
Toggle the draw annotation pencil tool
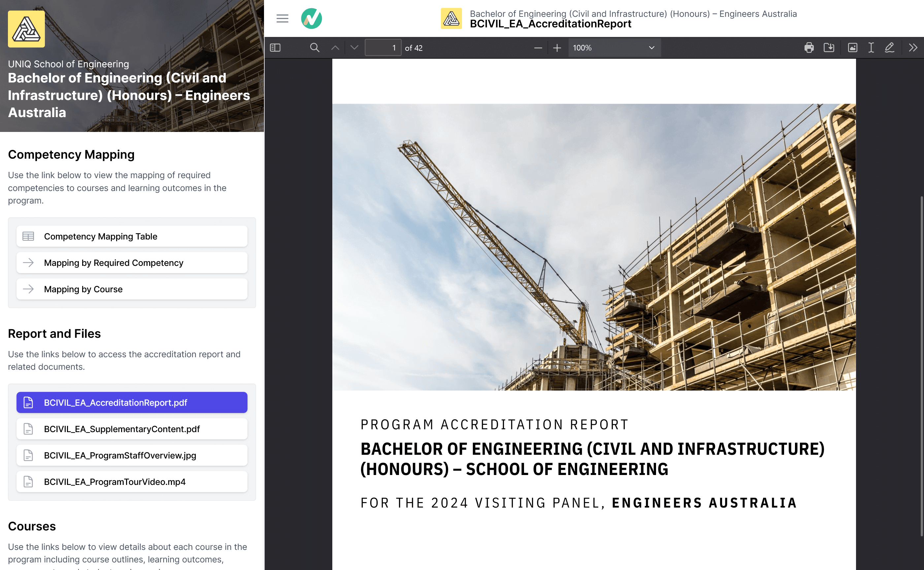point(889,48)
